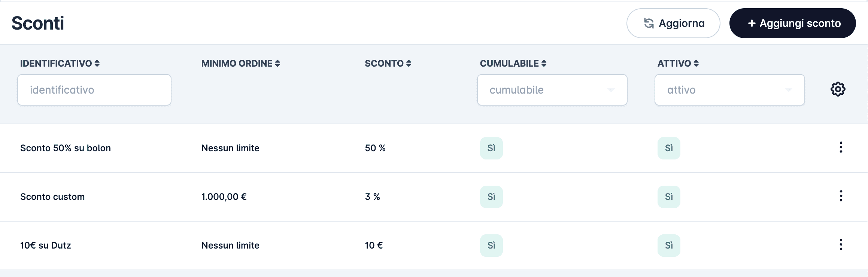
Task: Sort the table by SCONTO column
Action: point(409,63)
